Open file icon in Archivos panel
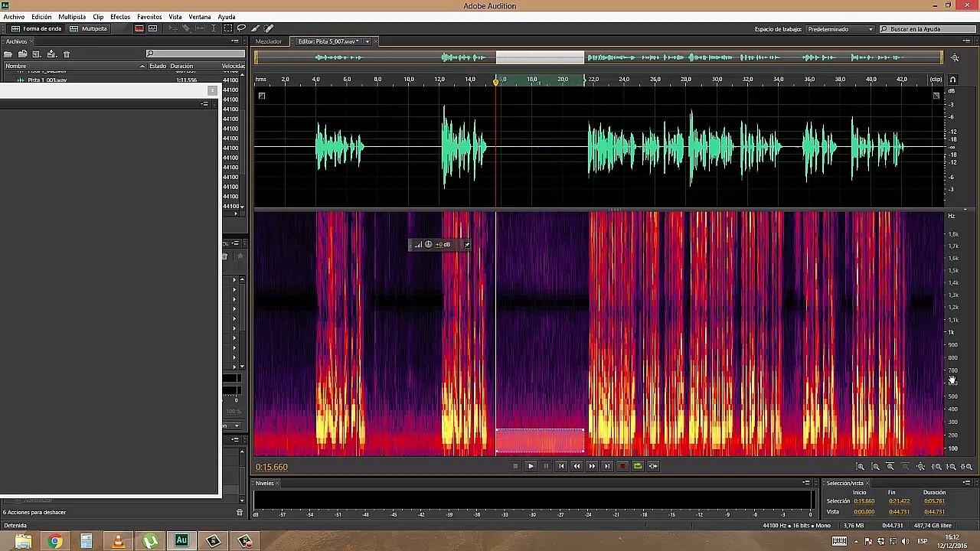980x551 pixels. [8, 54]
